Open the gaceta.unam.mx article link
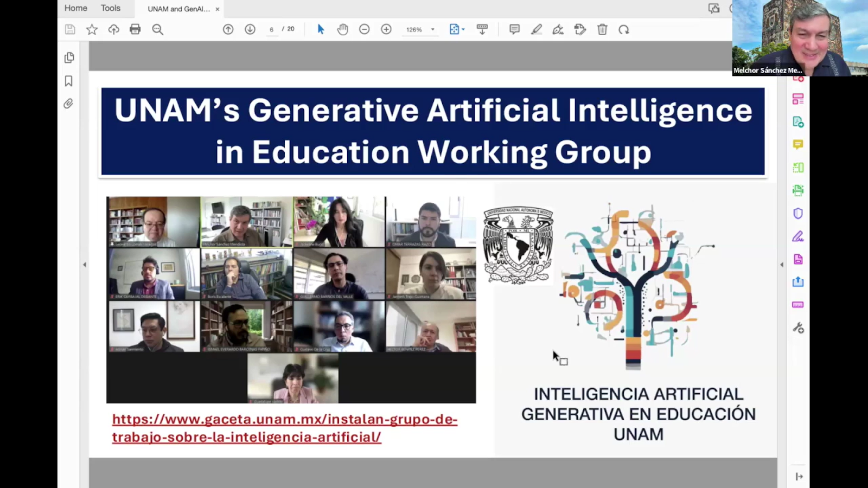Image resolution: width=868 pixels, height=488 pixels. tap(285, 428)
